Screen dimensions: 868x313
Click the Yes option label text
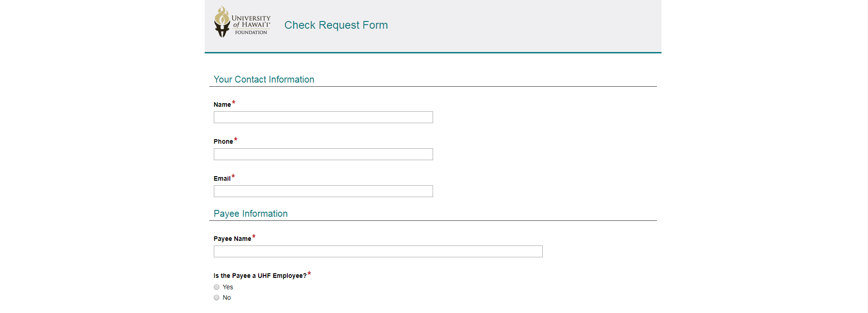pyautogui.click(x=228, y=287)
